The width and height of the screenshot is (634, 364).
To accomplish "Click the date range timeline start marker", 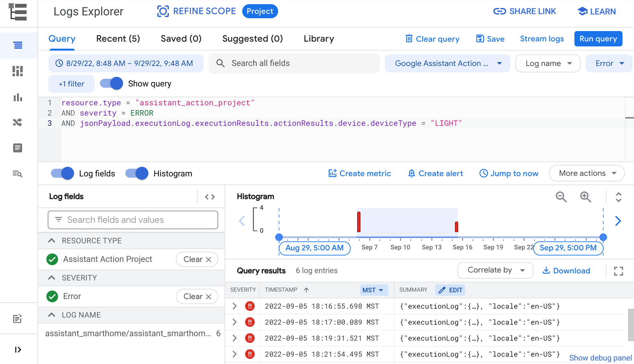I will [279, 237].
